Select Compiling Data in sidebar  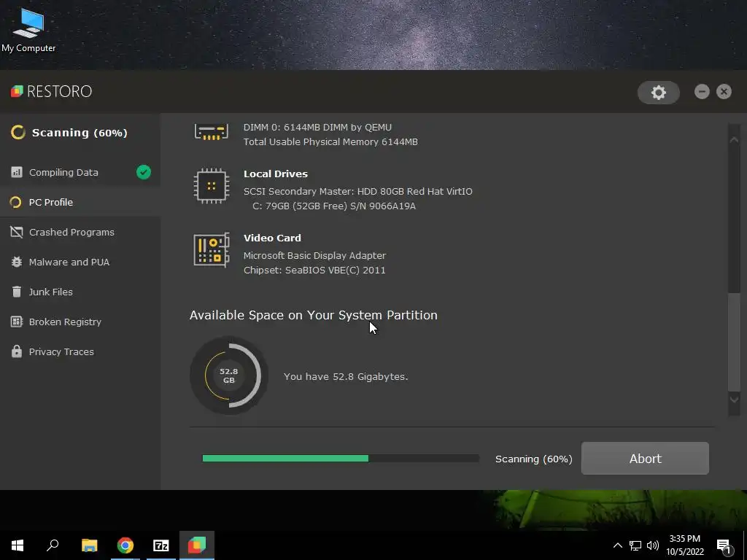point(80,172)
